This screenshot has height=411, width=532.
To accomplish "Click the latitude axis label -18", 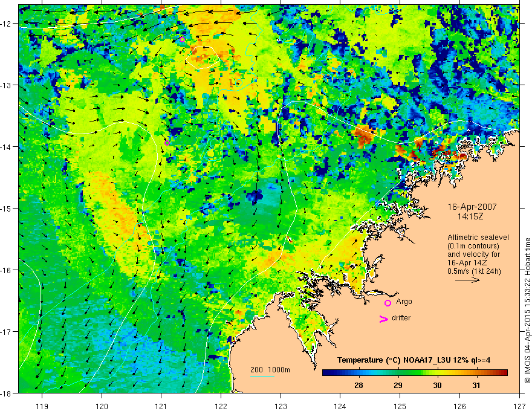I will 7,393.
